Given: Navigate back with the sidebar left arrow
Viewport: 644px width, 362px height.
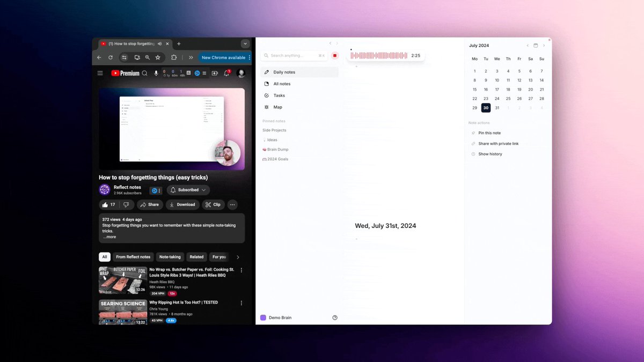Looking at the screenshot, I should [330, 43].
